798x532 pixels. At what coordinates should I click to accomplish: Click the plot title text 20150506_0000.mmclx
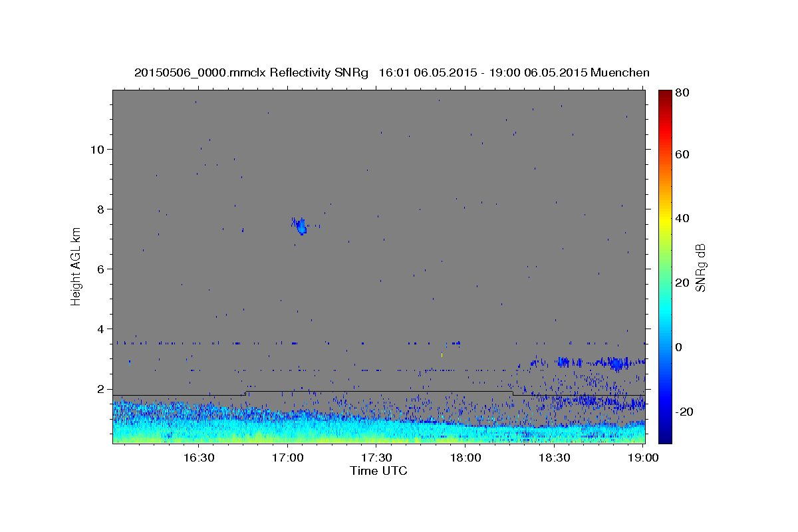click(x=200, y=72)
